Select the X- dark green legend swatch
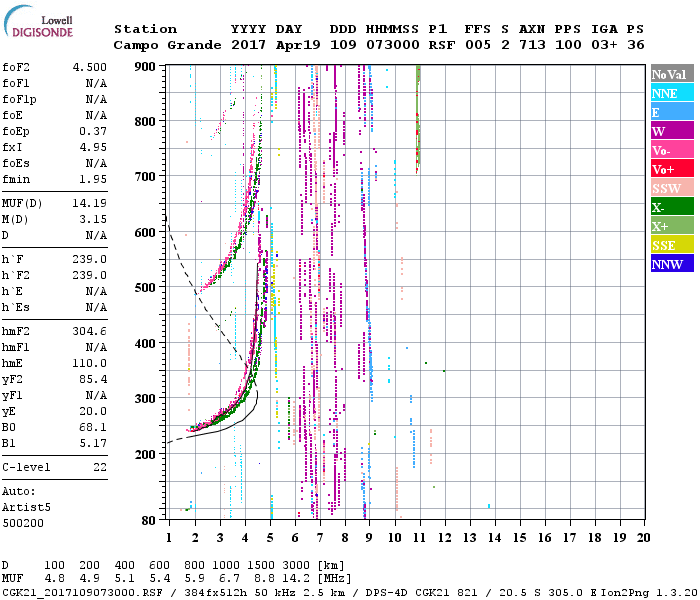This screenshot has height=600, width=700. click(x=672, y=206)
